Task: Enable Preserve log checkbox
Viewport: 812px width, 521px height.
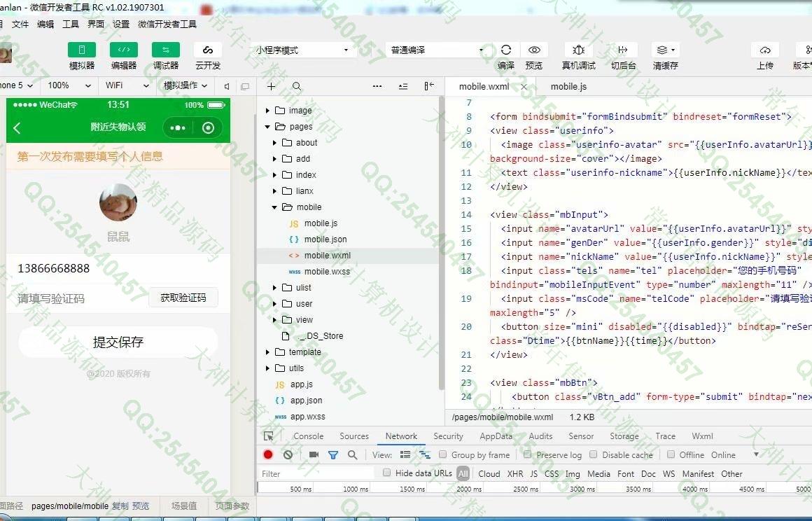Action: (x=527, y=454)
